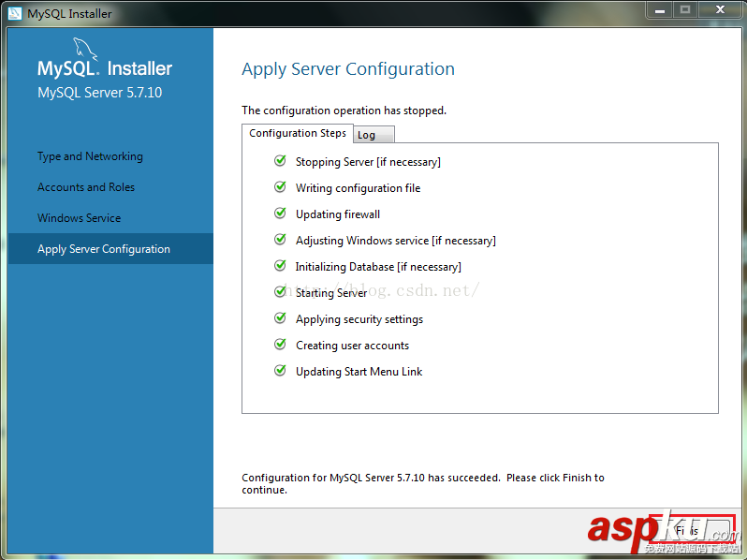Open the Accounts and Roles step
The width and height of the screenshot is (747, 560).
pos(86,187)
